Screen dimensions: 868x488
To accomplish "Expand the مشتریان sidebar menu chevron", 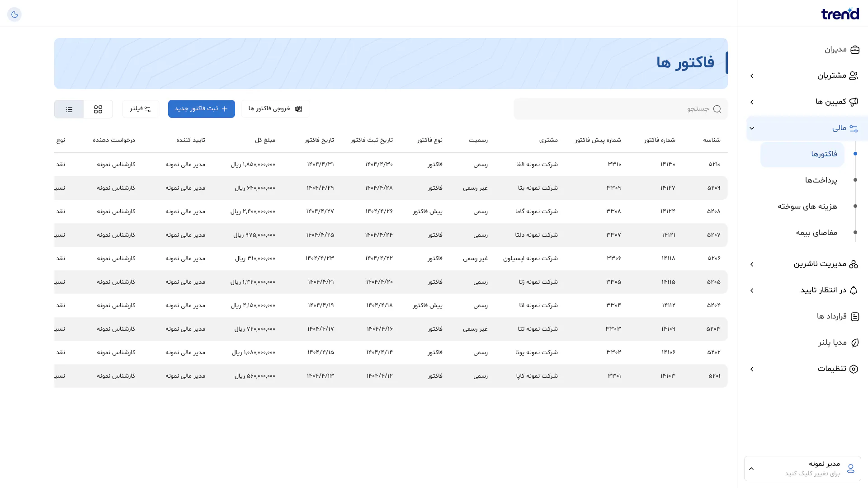I will click(x=752, y=76).
